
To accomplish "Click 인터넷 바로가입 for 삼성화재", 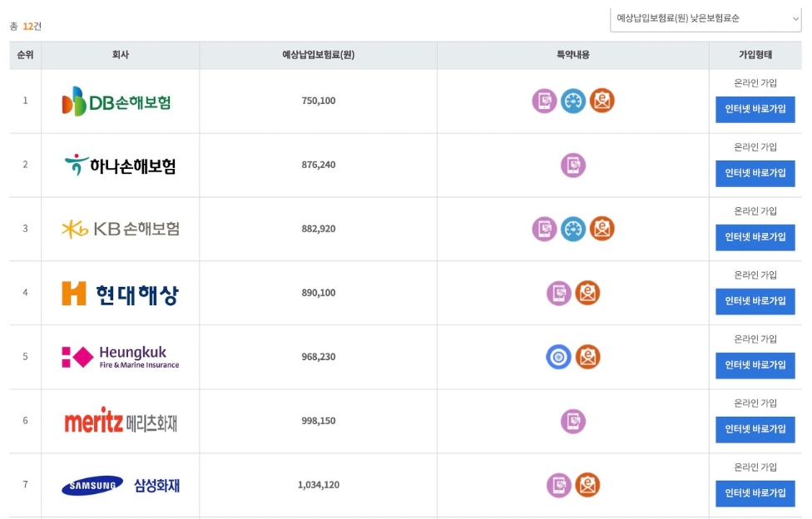I will [x=755, y=493].
